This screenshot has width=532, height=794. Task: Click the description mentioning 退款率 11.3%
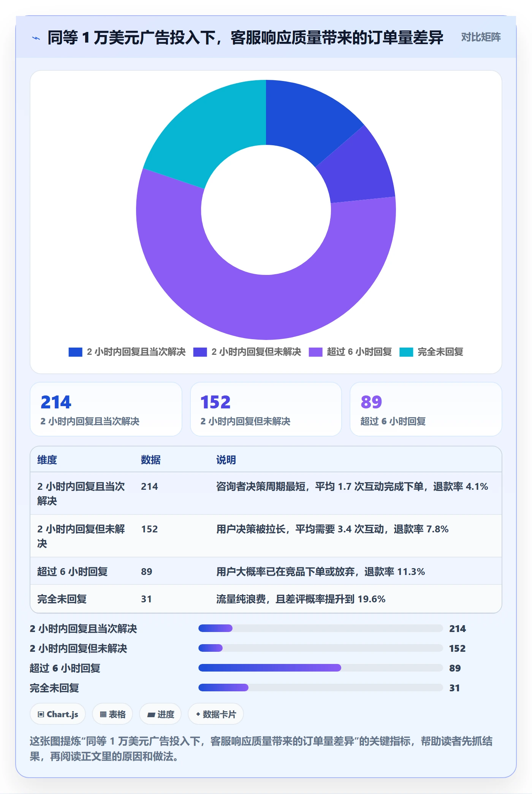(x=321, y=572)
